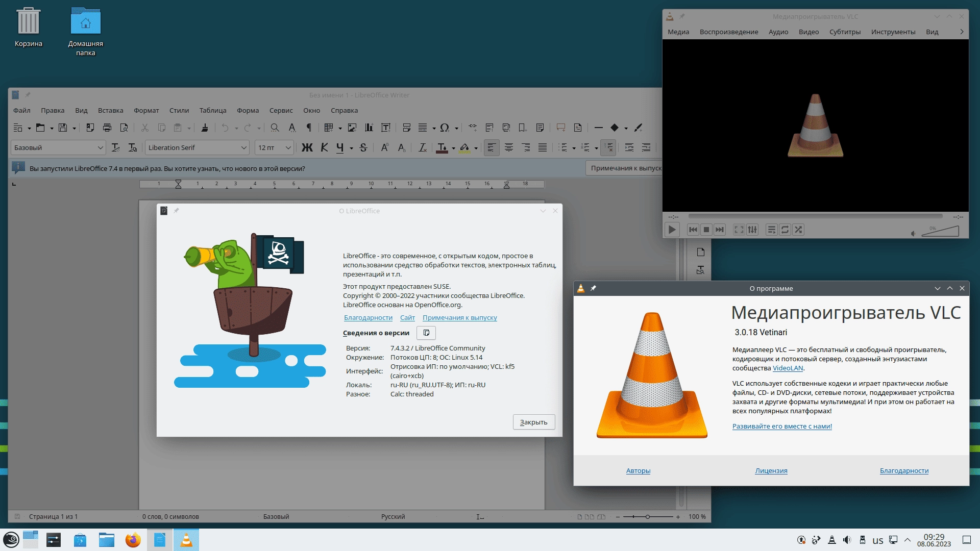
Task: Open the VideoLAN link in VLC About
Action: click(788, 368)
